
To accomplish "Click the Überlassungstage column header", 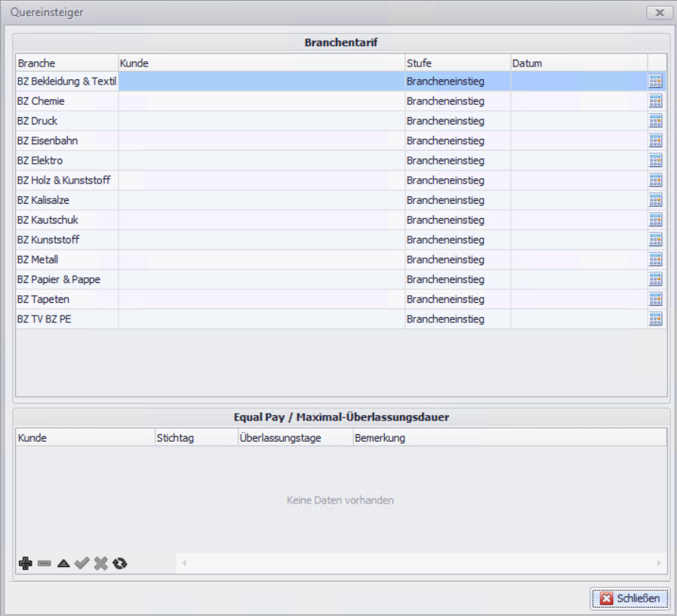I will (294, 438).
